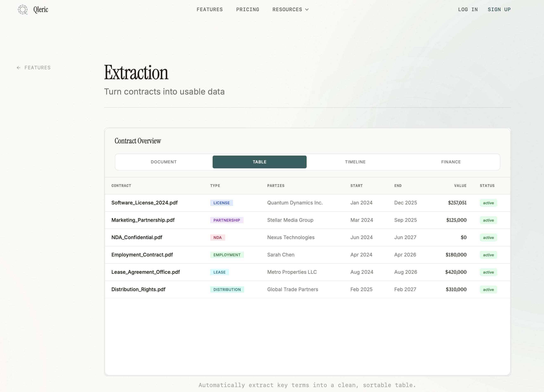Open the PRICING page

click(247, 9)
